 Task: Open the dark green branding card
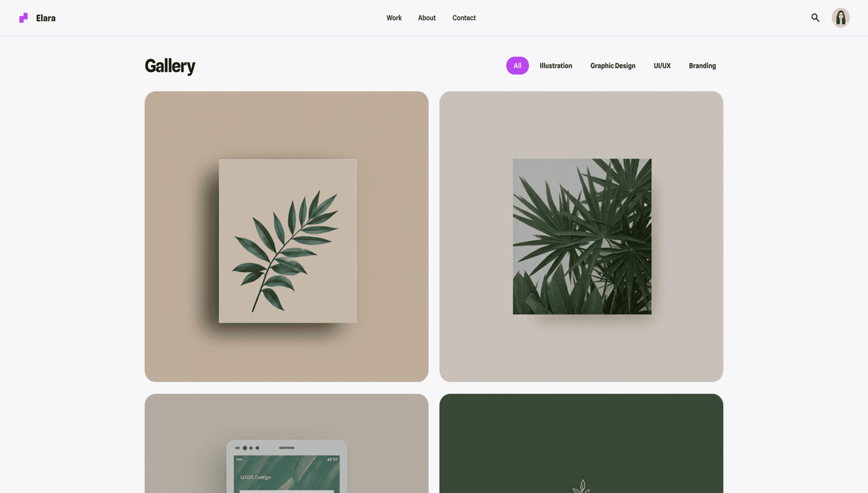(x=581, y=443)
